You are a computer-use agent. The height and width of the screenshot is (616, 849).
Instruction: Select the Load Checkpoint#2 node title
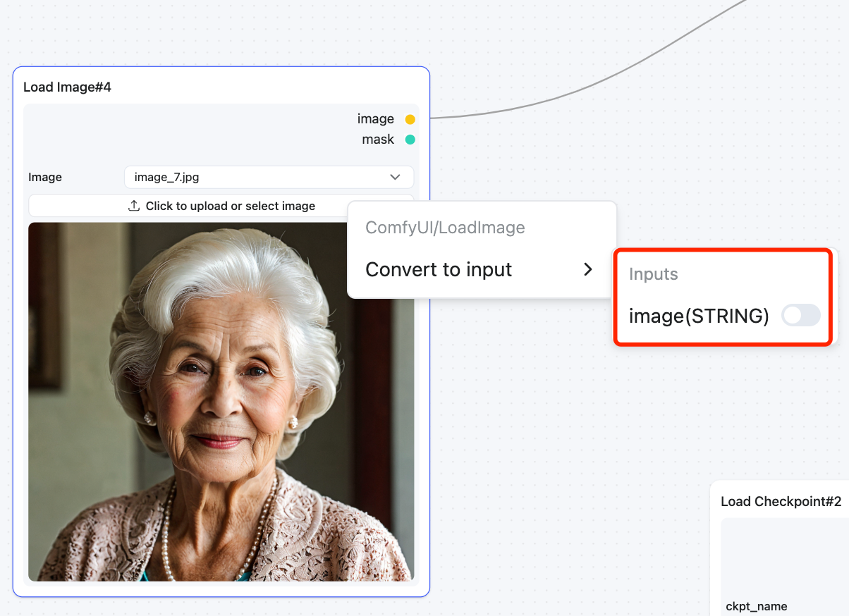pyautogui.click(x=781, y=502)
